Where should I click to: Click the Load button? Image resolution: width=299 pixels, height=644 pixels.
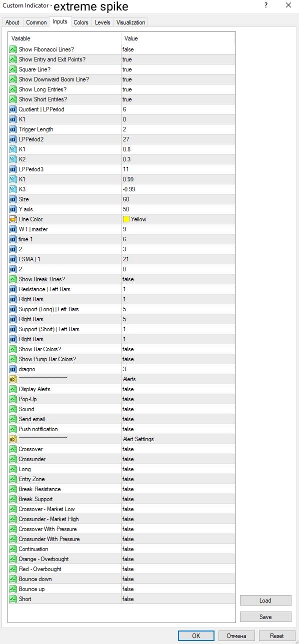tap(265, 601)
